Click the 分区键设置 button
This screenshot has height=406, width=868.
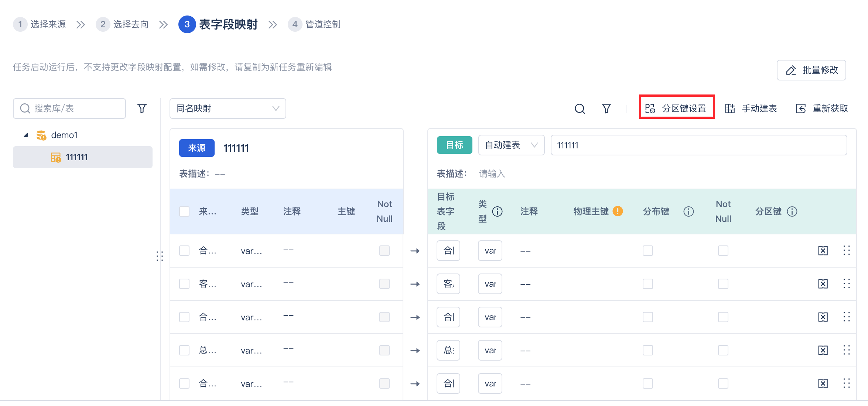pos(677,109)
